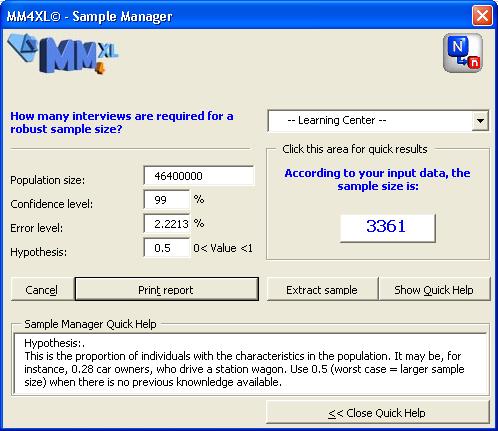This screenshot has width=498, height=431.
Task: Click the Extract sample button
Action: pyautogui.click(x=322, y=289)
